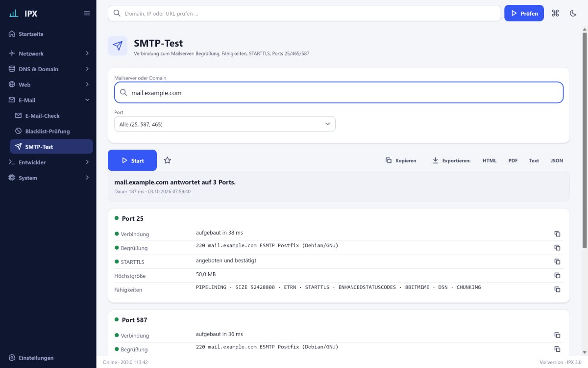
Task: Copy the Port 587 Verbindung row
Action: tap(557, 335)
